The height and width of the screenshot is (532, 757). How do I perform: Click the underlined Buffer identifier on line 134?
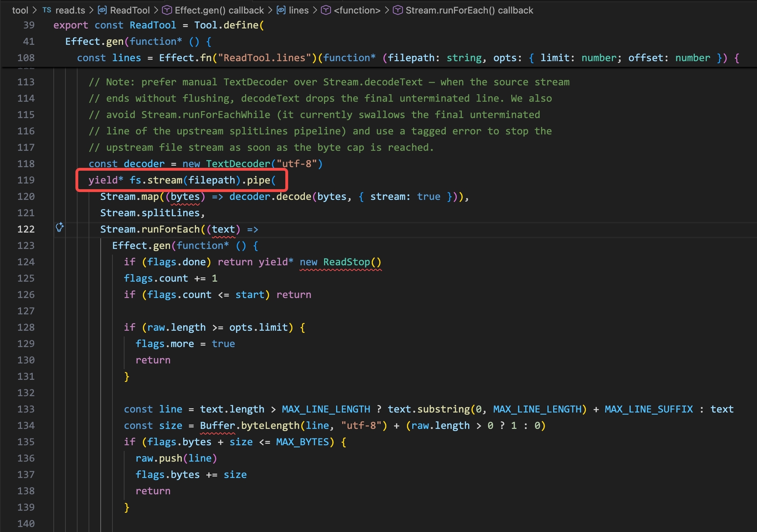217,426
